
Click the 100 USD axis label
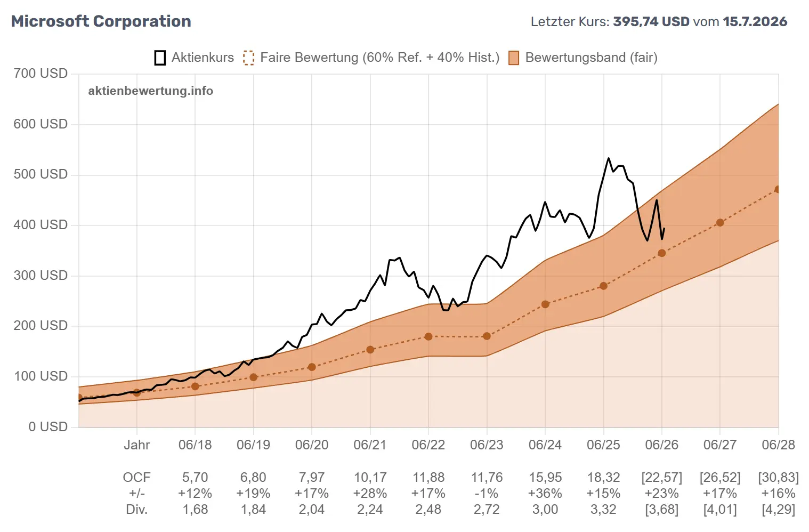pos(41,376)
